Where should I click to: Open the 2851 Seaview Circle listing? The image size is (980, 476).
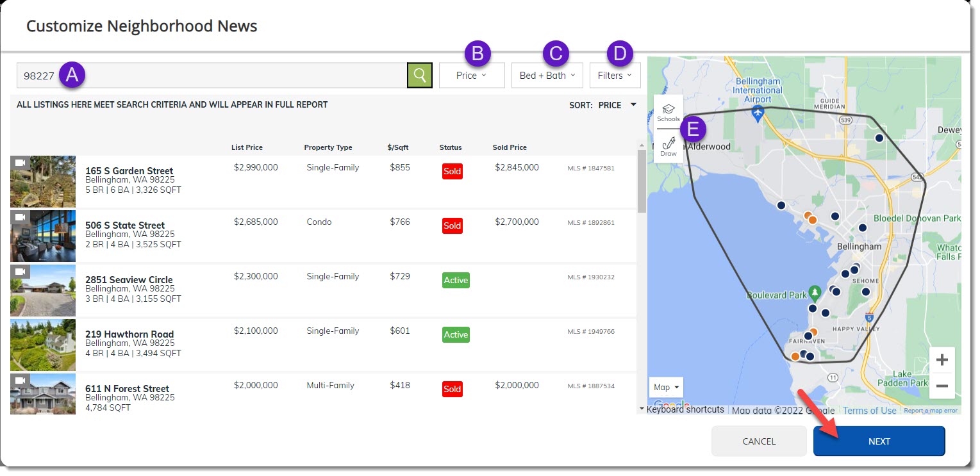pyautogui.click(x=129, y=280)
